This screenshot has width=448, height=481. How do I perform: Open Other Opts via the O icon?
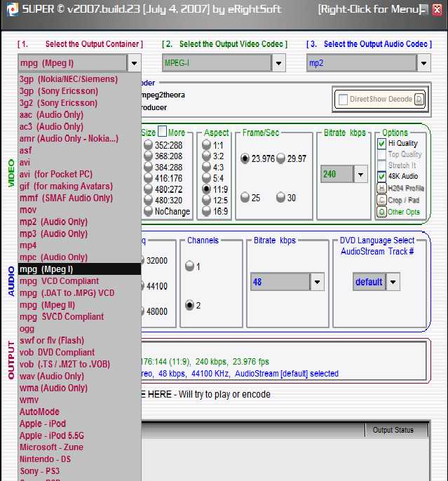click(x=381, y=212)
